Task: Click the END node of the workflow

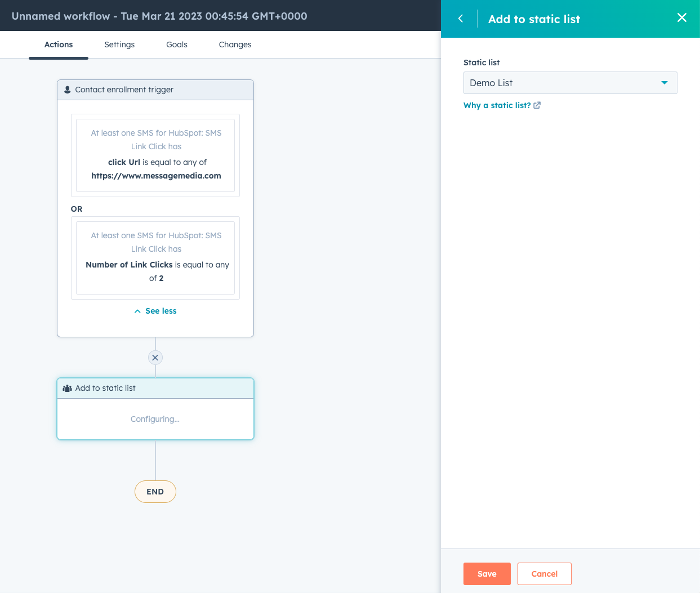Action: [x=155, y=492]
